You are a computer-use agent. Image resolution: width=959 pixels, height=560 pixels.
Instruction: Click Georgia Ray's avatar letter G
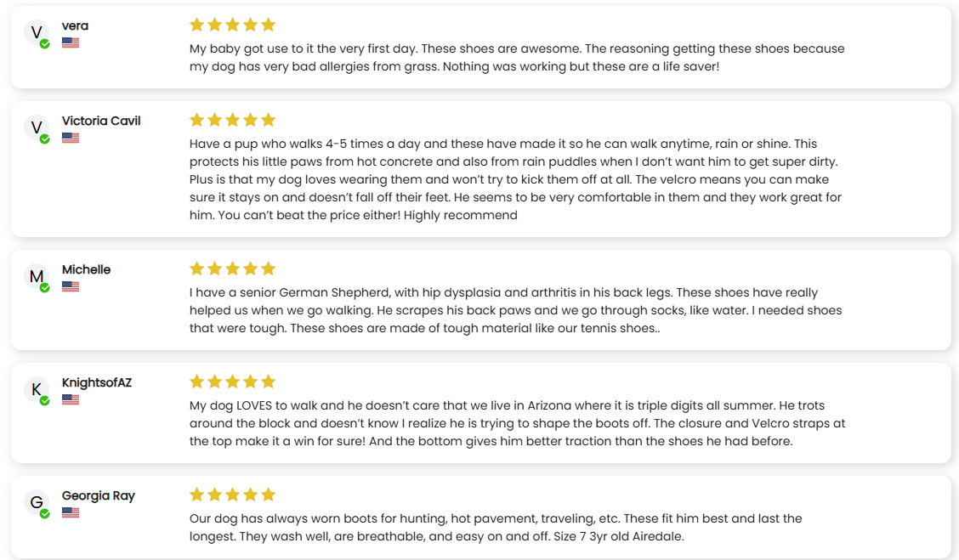[x=37, y=503]
